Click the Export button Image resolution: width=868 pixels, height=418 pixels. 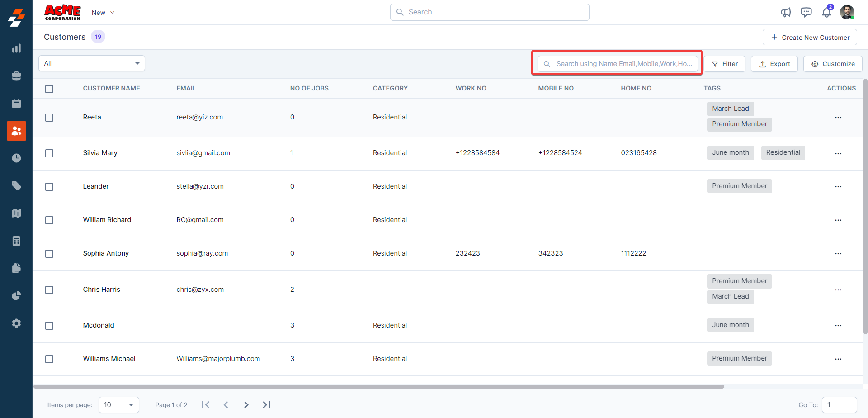(x=774, y=64)
